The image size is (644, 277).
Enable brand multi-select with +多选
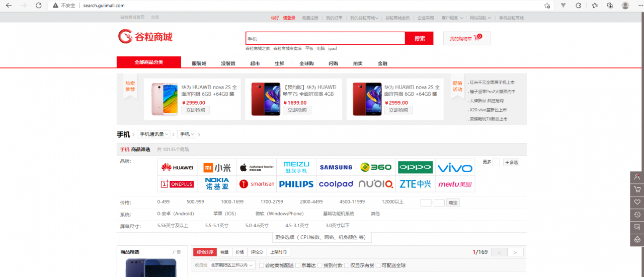click(511, 162)
